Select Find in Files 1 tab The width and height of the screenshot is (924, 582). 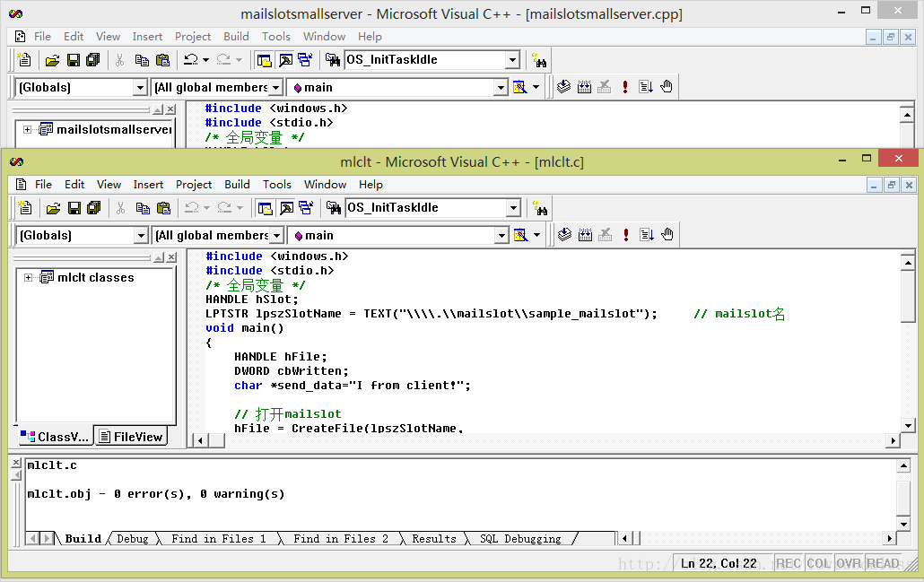click(219, 538)
